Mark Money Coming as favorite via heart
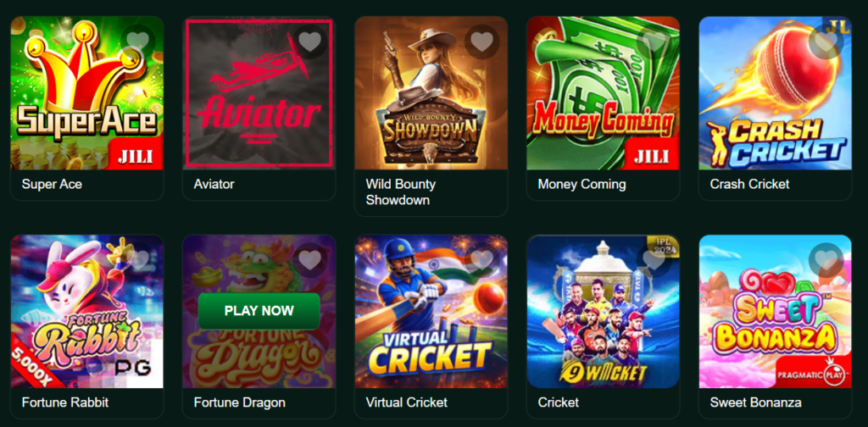Image resolution: width=868 pixels, height=427 pixels. click(654, 41)
